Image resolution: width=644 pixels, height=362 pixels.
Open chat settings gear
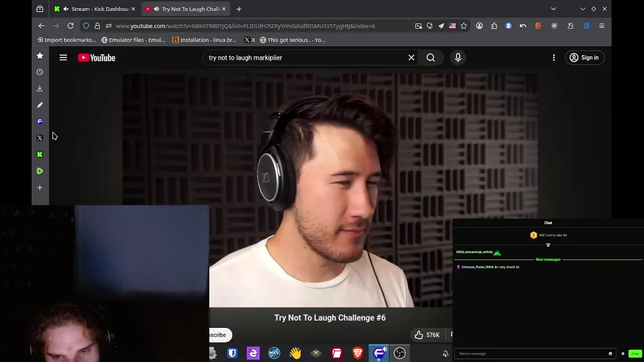pos(623,353)
